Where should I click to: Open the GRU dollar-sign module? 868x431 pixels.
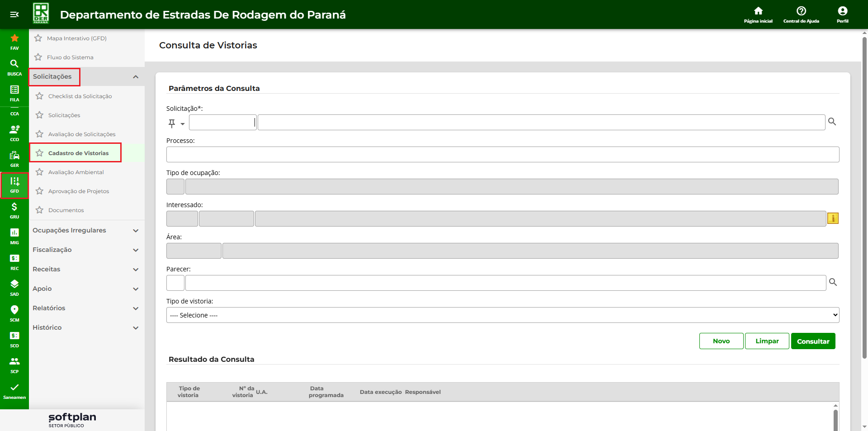pos(14,210)
